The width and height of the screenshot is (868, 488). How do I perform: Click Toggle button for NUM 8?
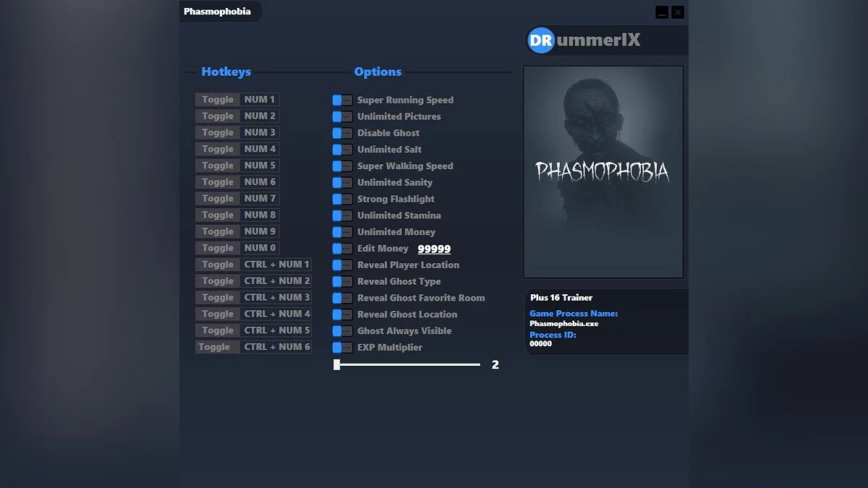pos(217,215)
